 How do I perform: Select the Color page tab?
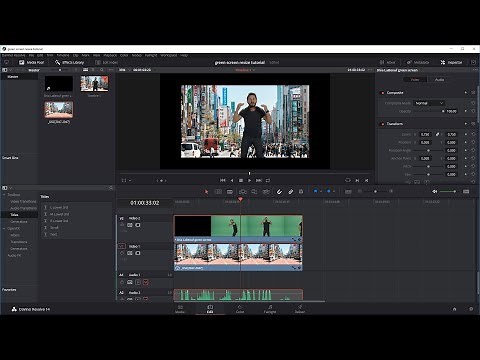240,309
